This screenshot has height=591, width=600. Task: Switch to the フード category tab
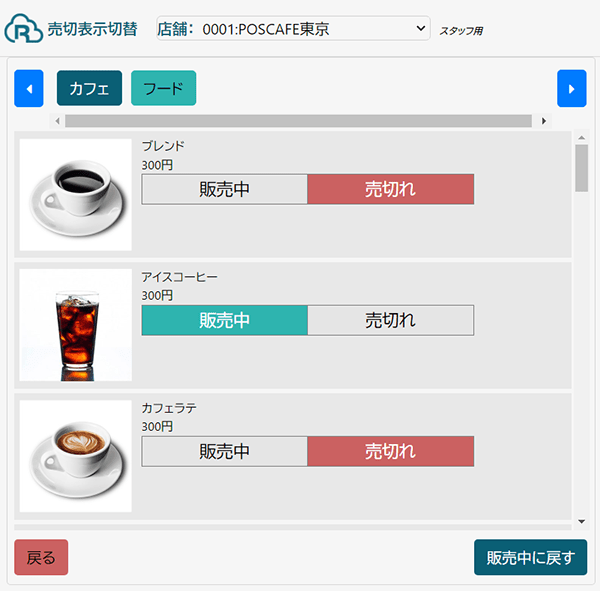point(163,88)
